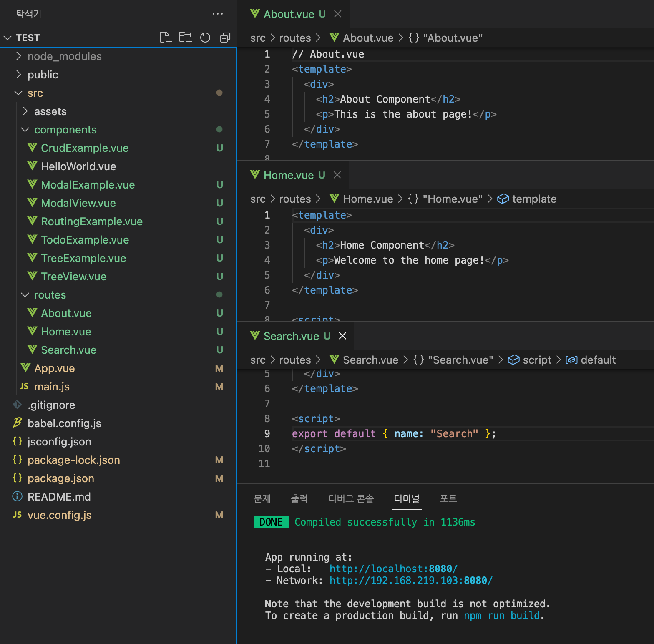This screenshot has width=654, height=644.
Task: Click the braces icon beside jsconfig.json
Action: (17, 441)
